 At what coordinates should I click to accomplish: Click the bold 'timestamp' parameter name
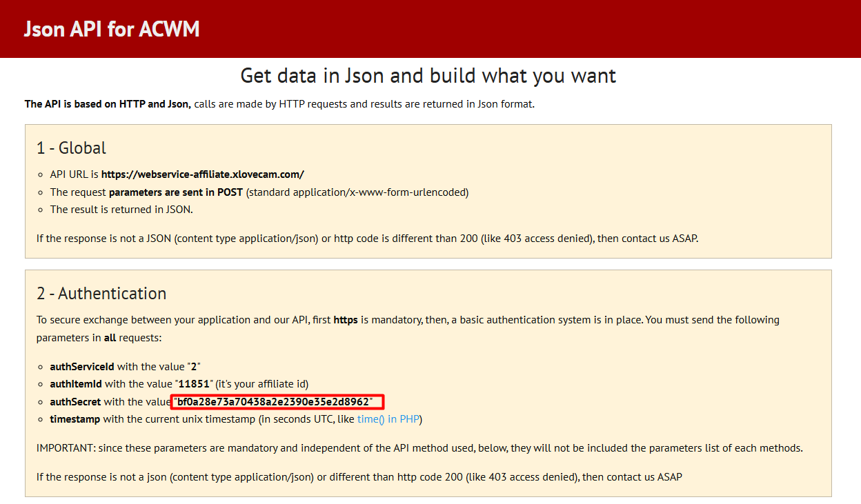pyautogui.click(x=75, y=419)
